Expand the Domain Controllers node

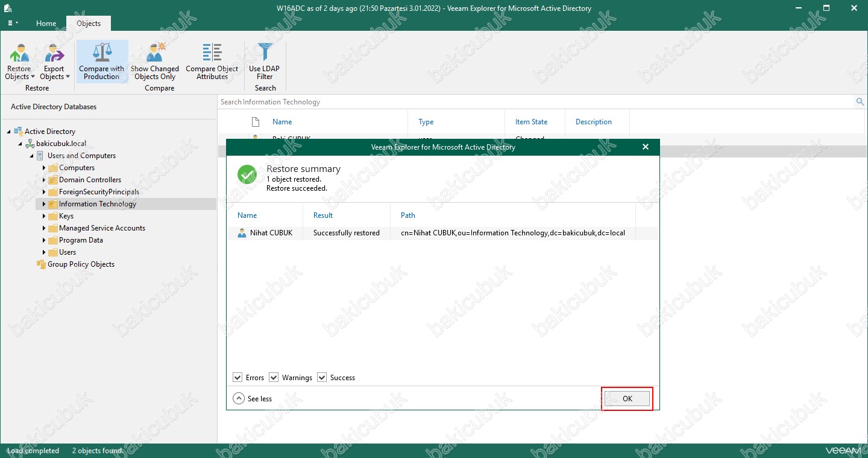[44, 180]
